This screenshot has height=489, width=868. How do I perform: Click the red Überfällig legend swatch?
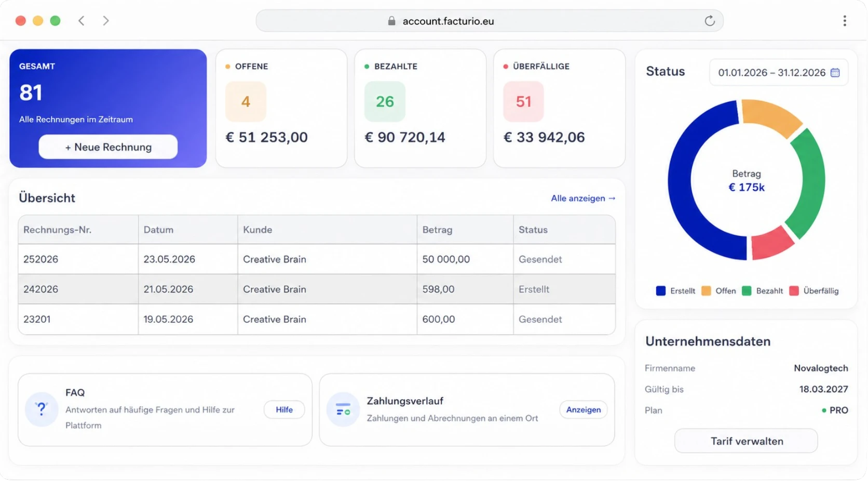click(794, 291)
